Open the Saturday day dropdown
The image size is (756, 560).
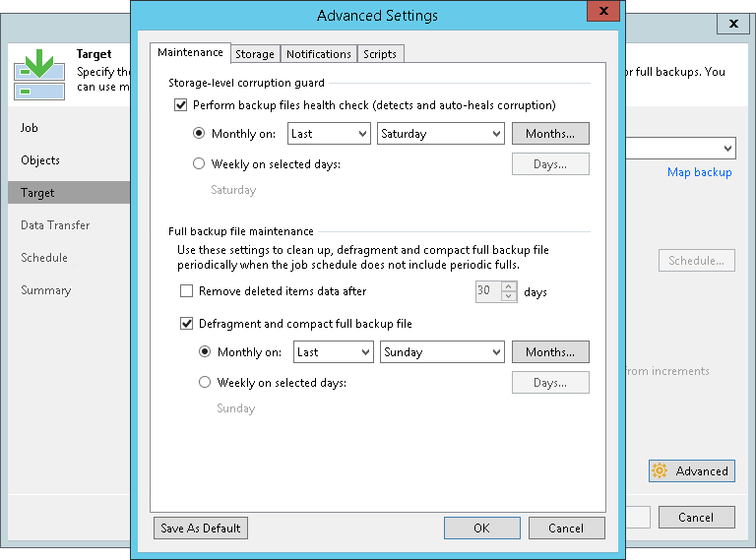[x=441, y=134]
